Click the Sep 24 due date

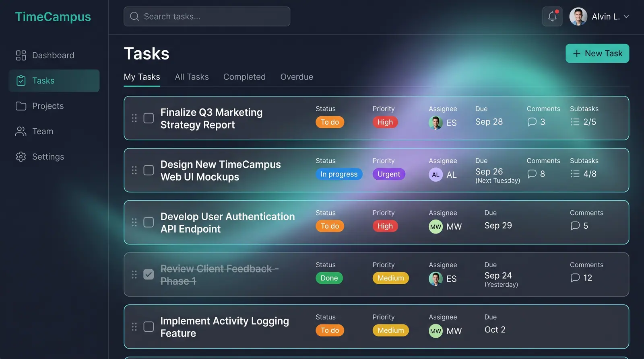click(x=498, y=275)
